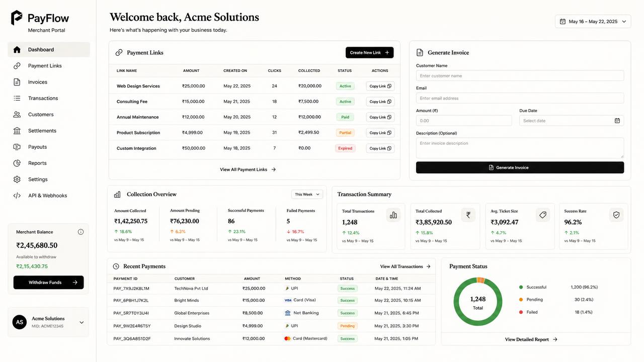Click the green Successful legend dot
This screenshot has width=644, height=362.
[521, 287]
